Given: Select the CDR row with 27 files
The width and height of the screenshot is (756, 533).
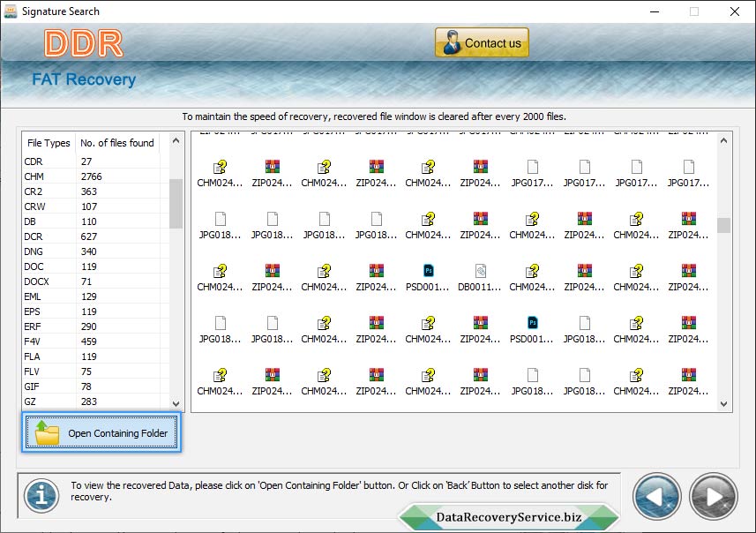Looking at the screenshot, I should pyautogui.click(x=96, y=161).
